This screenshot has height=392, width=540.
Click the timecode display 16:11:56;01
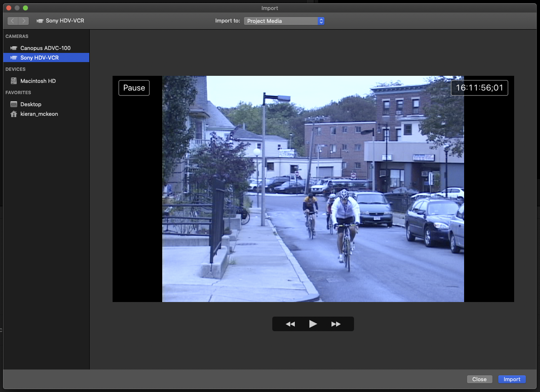click(480, 88)
